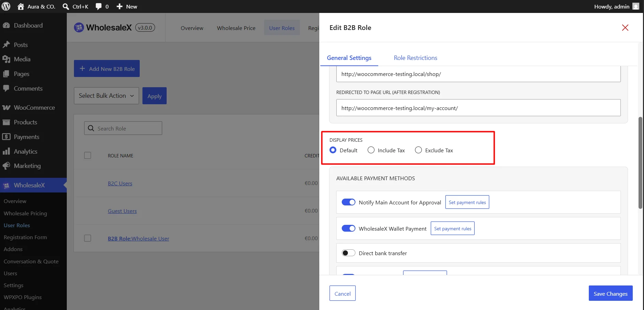Click the WholesaleX v3.0.0 version badge
This screenshot has width=644, height=310.
(x=145, y=28)
